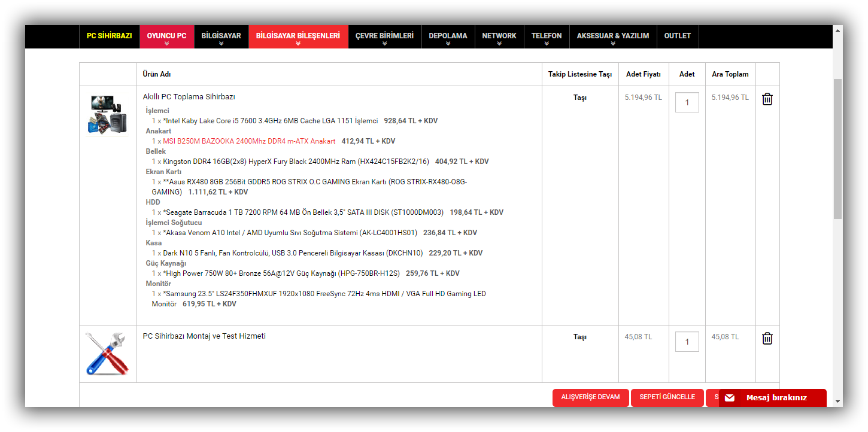Select the NETWORK menu item
Image resolution: width=868 pixels, height=432 pixels.
click(499, 36)
